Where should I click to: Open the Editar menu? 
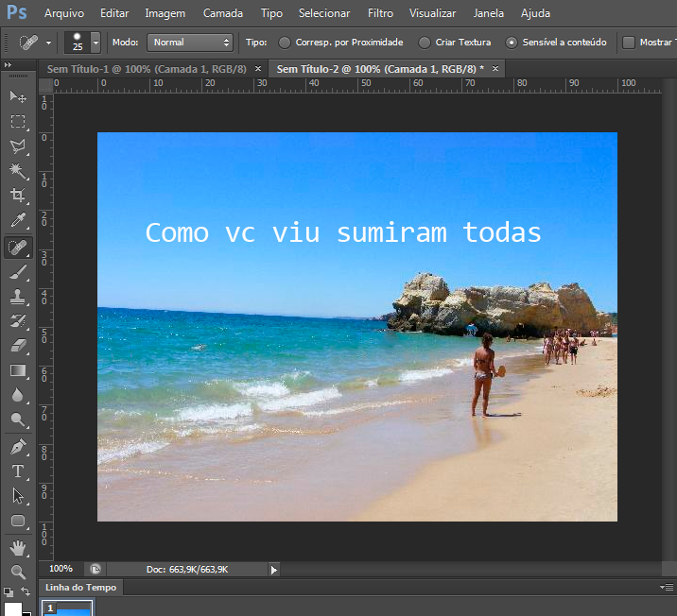point(114,13)
